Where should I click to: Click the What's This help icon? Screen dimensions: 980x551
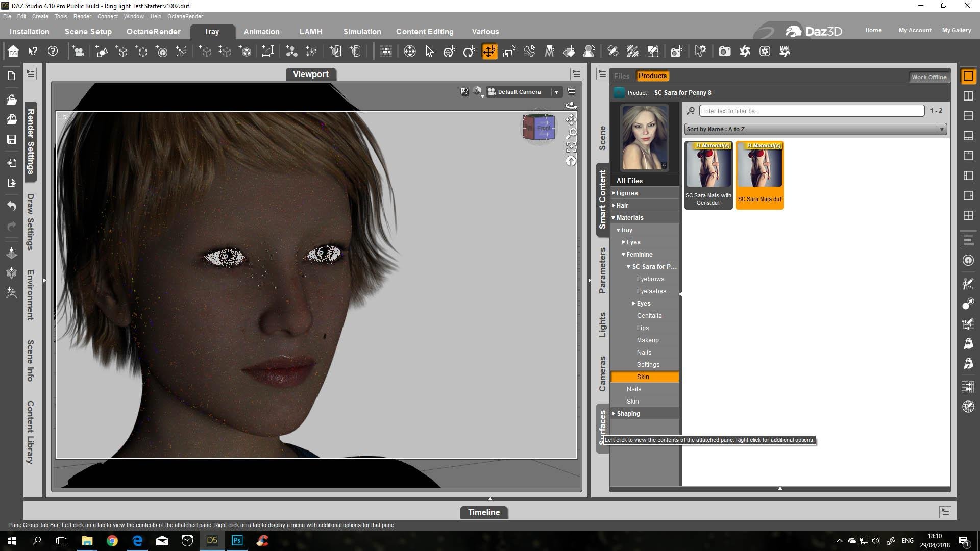[x=33, y=52]
